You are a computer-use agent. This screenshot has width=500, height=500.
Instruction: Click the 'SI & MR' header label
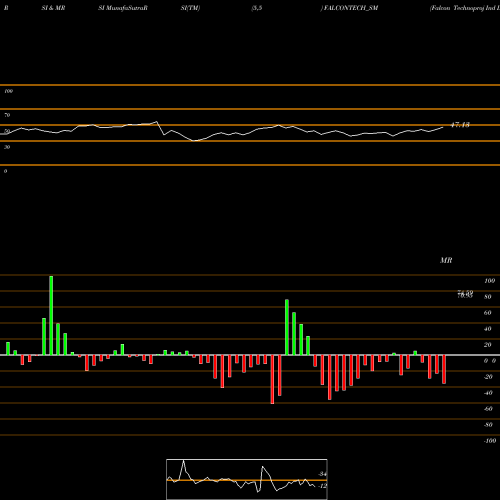tap(53, 8)
